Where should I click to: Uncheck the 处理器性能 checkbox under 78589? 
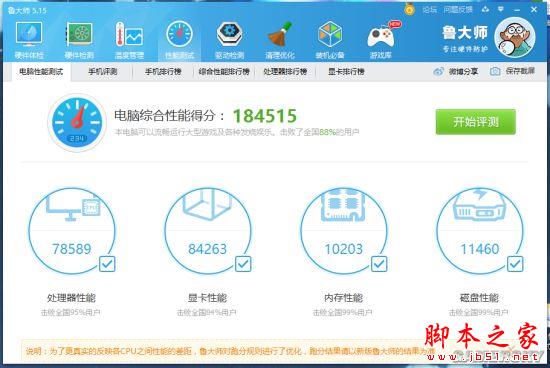coord(107,264)
